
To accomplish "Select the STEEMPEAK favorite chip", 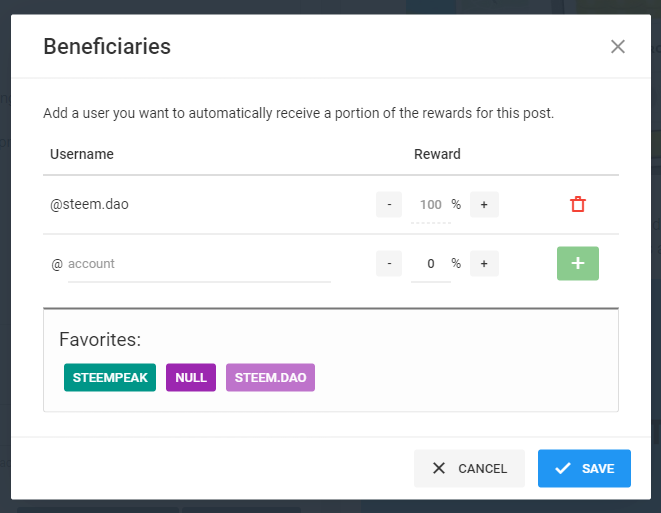I will tap(110, 377).
